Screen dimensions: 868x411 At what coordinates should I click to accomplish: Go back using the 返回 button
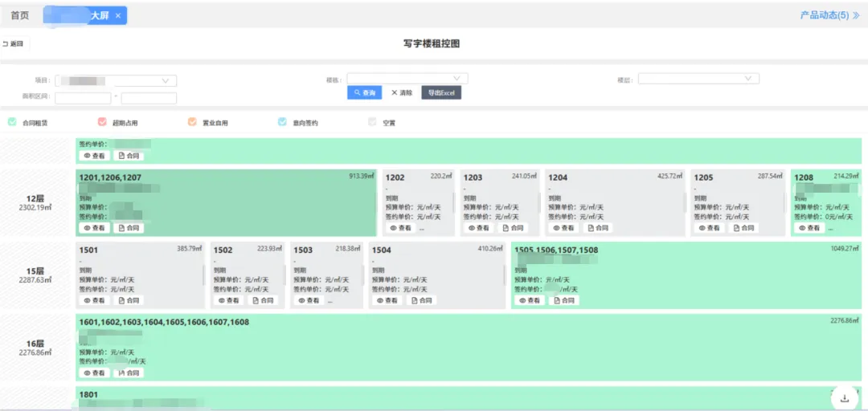pyautogui.click(x=13, y=43)
